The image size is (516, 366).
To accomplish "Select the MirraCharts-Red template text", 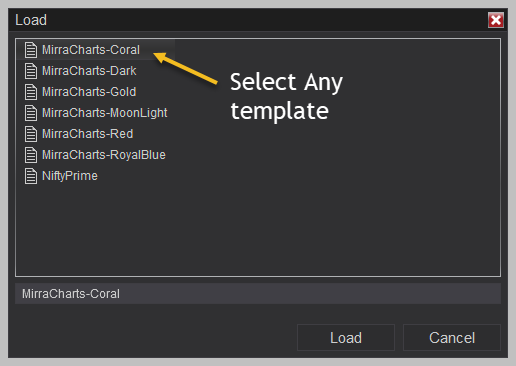I will point(87,134).
